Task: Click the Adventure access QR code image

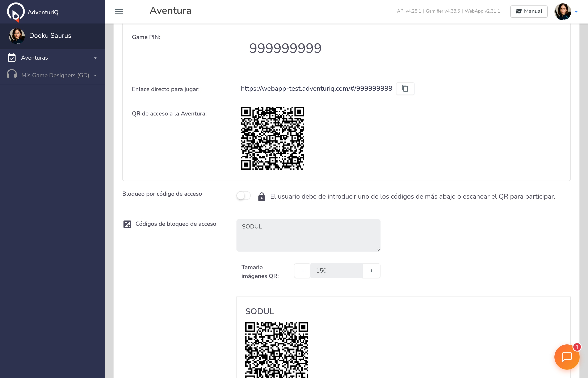Action: pyautogui.click(x=272, y=138)
